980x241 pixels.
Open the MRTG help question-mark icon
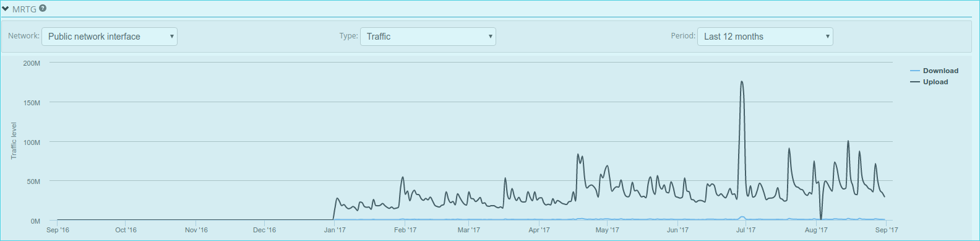pyautogui.click(x=43, y=9)
